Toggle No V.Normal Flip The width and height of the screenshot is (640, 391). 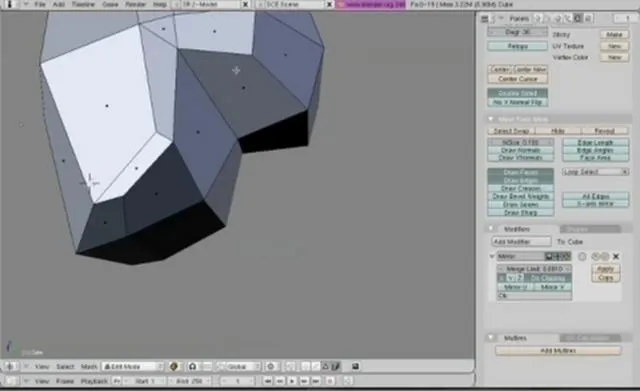point(518,102)
